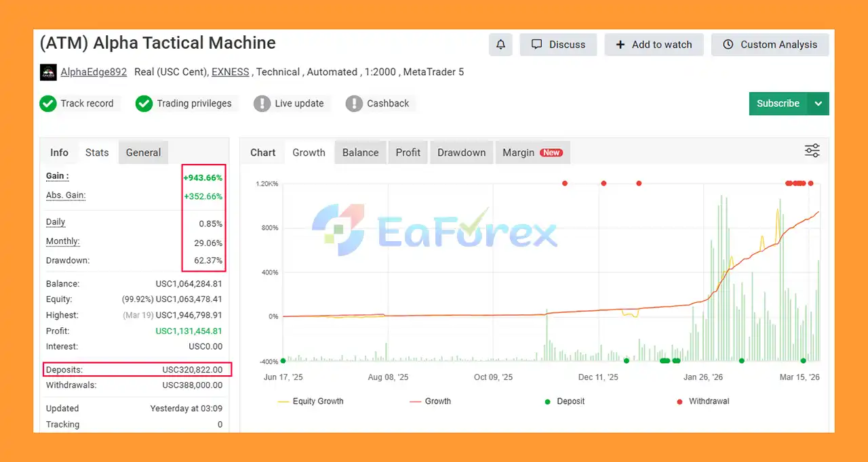Click the Track record green checkmark icon

[x=47, y=104]
